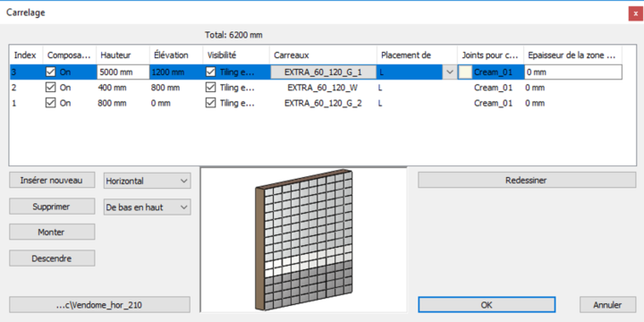
Task: Click the 5000 mm height field
Action: (123, 72)
